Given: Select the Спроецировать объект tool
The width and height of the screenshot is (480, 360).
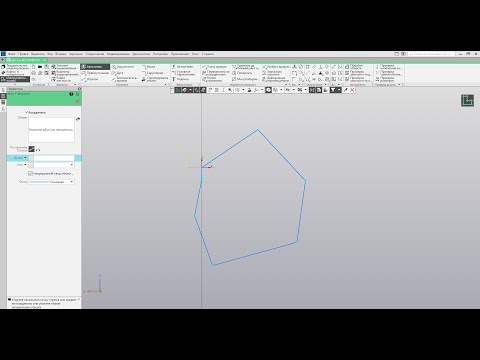Looking at the screenshot, I should point(155,79).
